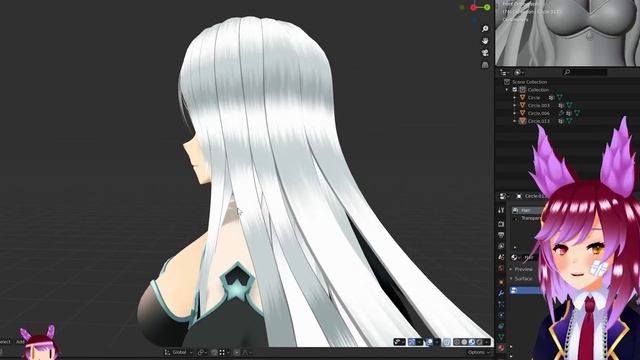Toggle the camera view icon
Screen dimensions: 640x360
point(485,53)
